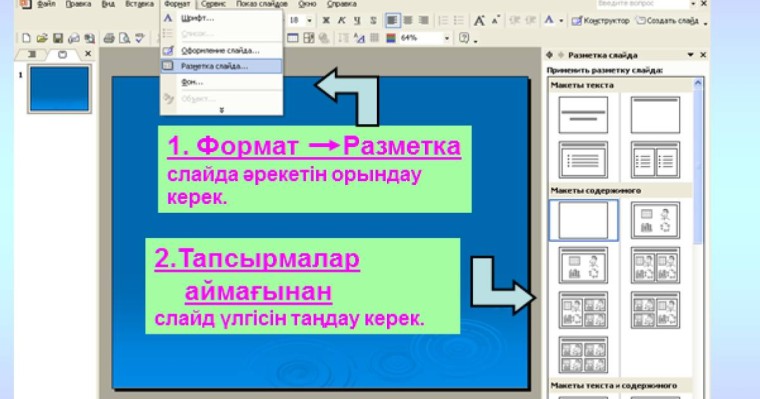The image size is (760, 399).
Task: Apply Italic formatting (К icon)
Action: click(342, 20)
